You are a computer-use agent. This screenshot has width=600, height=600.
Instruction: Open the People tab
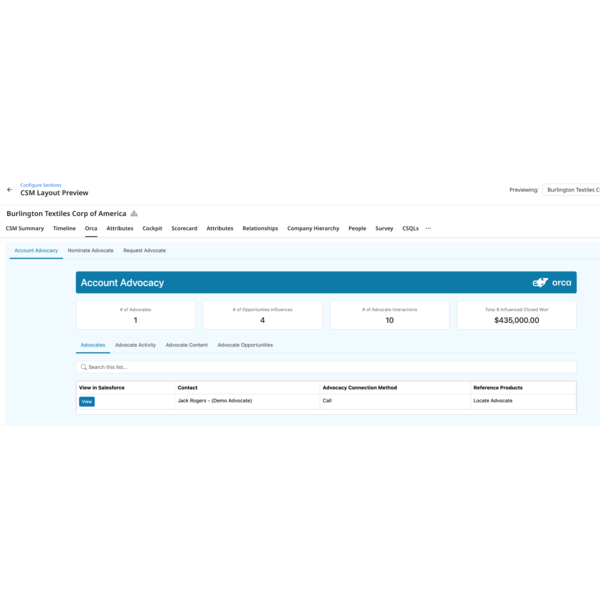357,228
